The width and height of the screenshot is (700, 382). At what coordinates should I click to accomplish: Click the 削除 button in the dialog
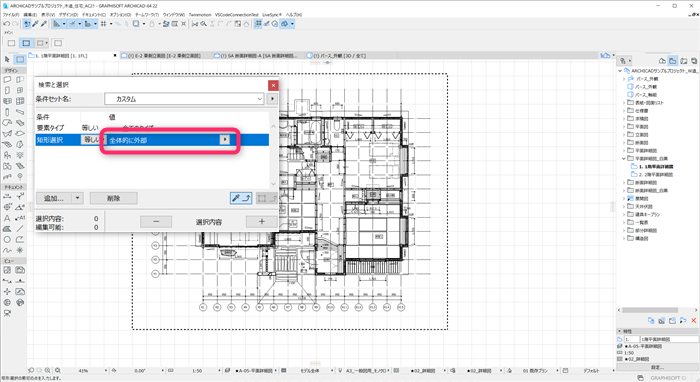113,198
